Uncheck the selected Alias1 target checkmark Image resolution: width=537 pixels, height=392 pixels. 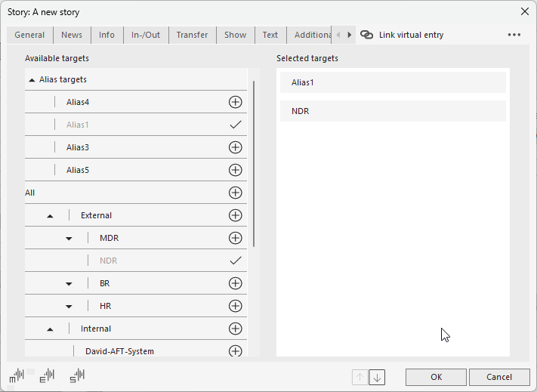(x=235, y=125)
